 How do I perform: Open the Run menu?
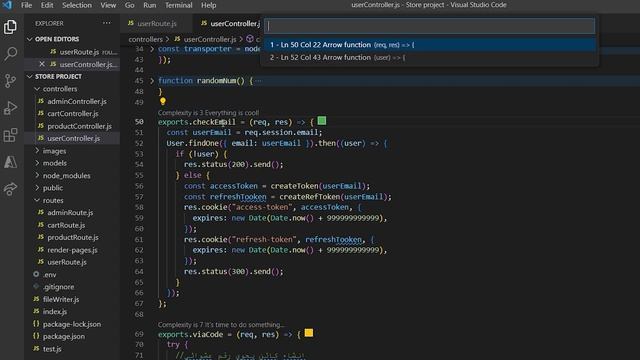pyautogui.click(x=150, y=5)
